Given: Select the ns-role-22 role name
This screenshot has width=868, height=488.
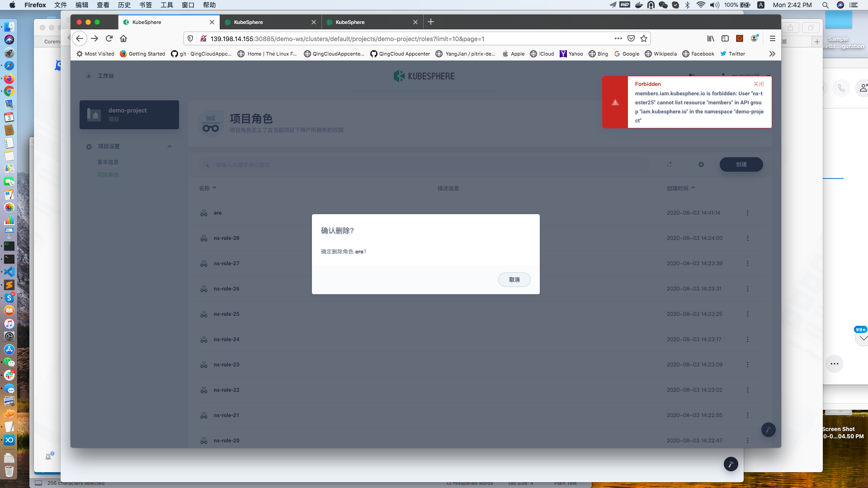Looking at the screenshot, I should point(226,390).
